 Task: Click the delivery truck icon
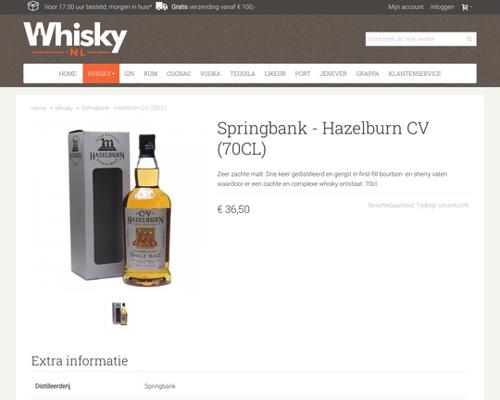(x=162, y=6)
